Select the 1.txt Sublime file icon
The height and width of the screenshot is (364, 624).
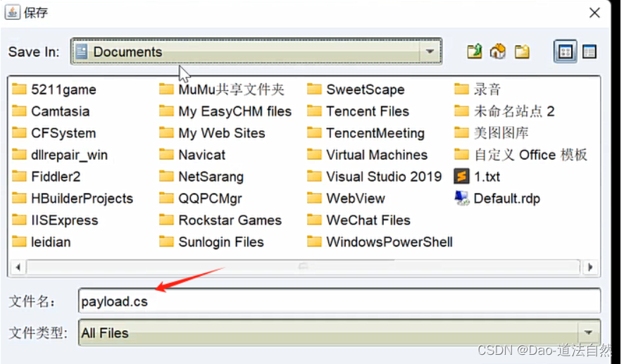coord(461,176)
